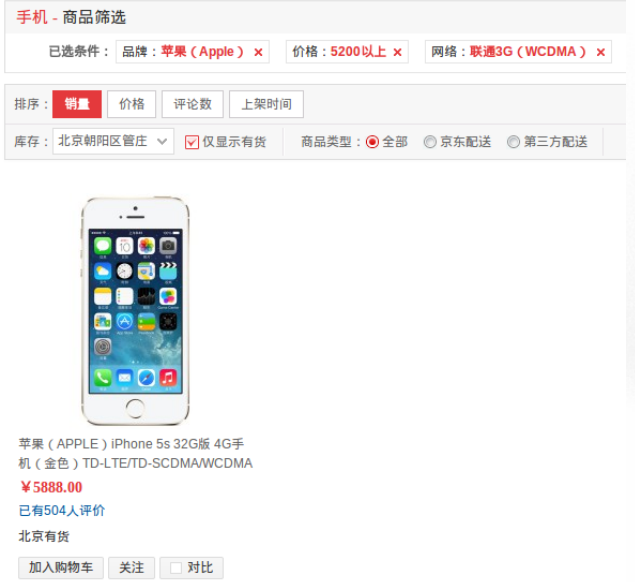Select the 第三方配送 radio button

tap(514, 142)
